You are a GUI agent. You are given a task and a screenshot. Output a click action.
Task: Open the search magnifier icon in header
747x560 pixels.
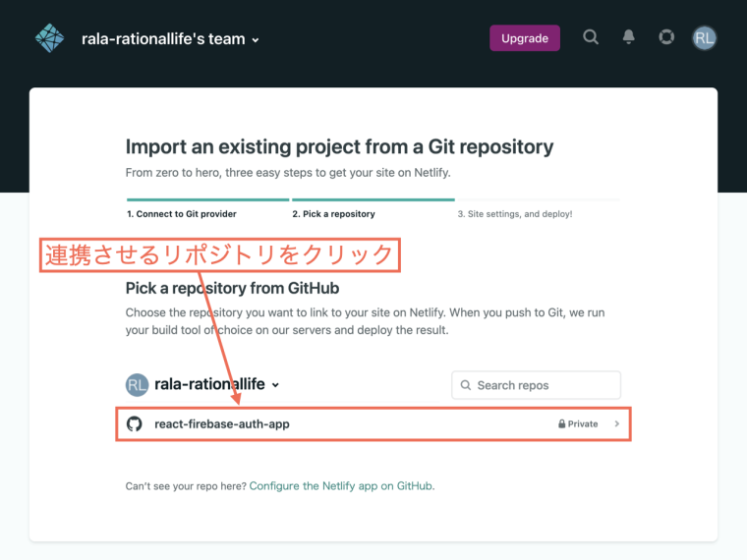(x=591, y=37)
